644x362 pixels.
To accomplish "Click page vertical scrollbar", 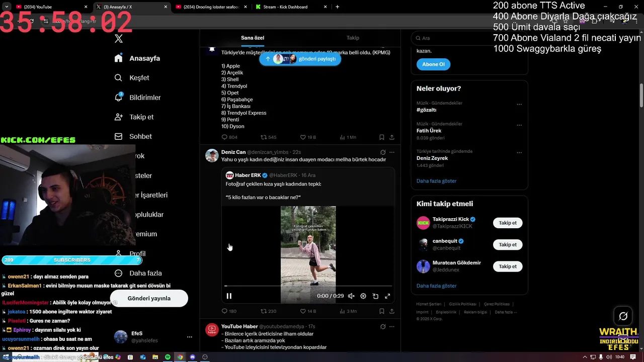I will (x=641, y=96).
